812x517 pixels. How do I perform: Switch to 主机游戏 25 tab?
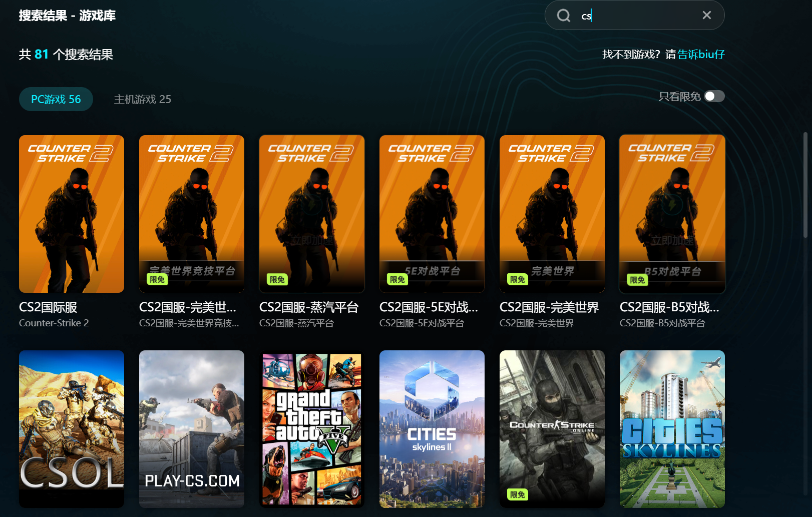143,99
